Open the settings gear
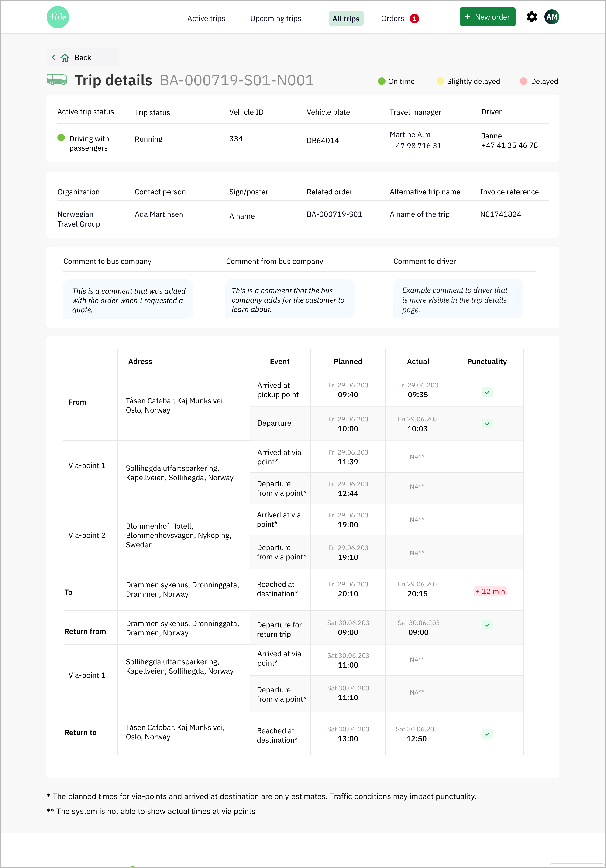 tap(531, 17)
